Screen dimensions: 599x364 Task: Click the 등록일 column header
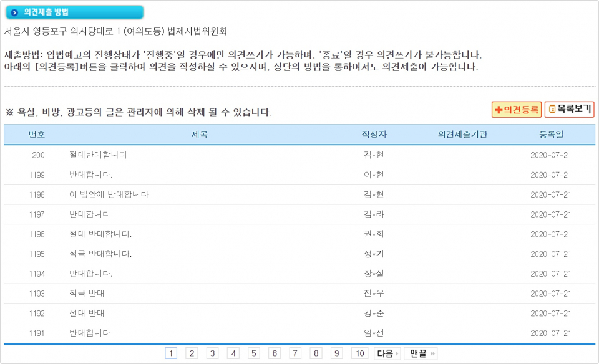click(x=551, y=135)
